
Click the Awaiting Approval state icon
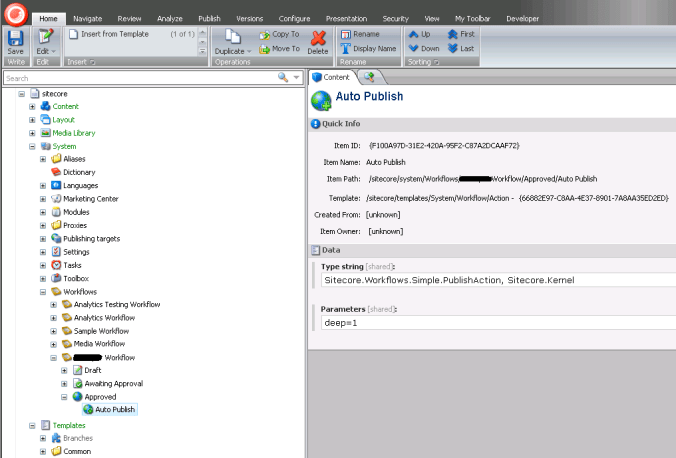point(78,383)
